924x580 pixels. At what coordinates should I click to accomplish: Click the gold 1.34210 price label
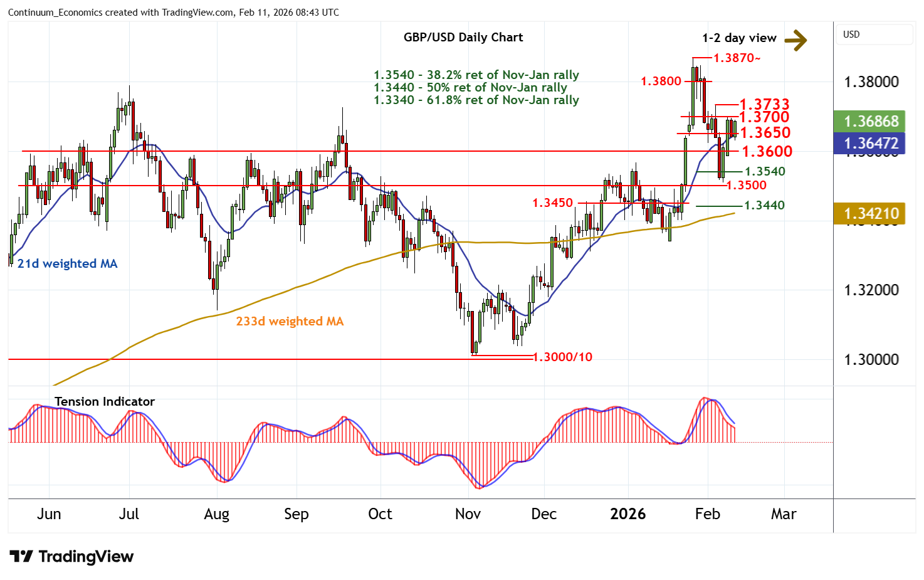point(871,214)
